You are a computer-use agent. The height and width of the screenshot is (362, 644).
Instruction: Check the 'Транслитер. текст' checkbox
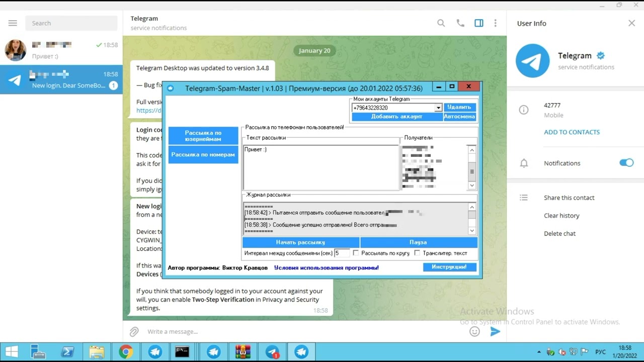[417, 253]
